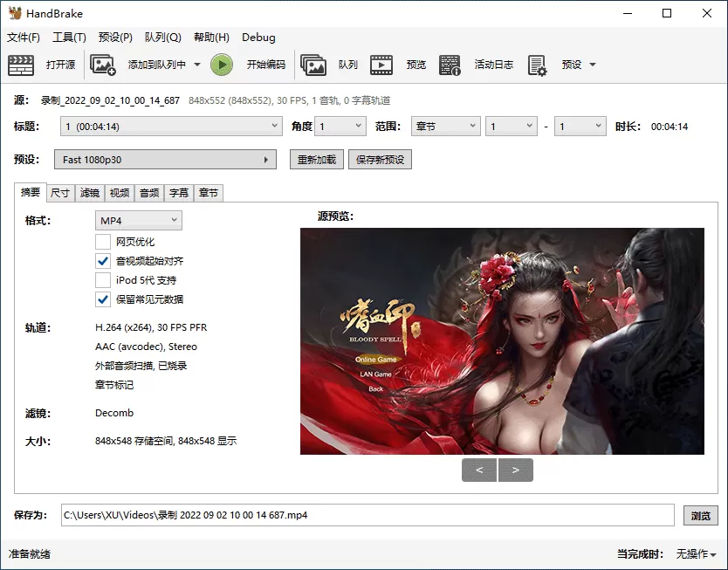Viewport: 728px width, 570px height.
Task: Open the 标题 dropdown
Action: [x=171, y=127]
